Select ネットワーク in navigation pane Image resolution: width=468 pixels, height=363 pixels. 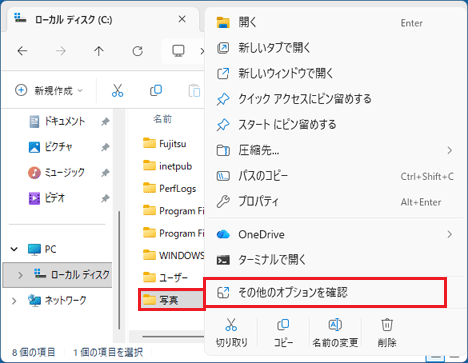pos(57,300)
